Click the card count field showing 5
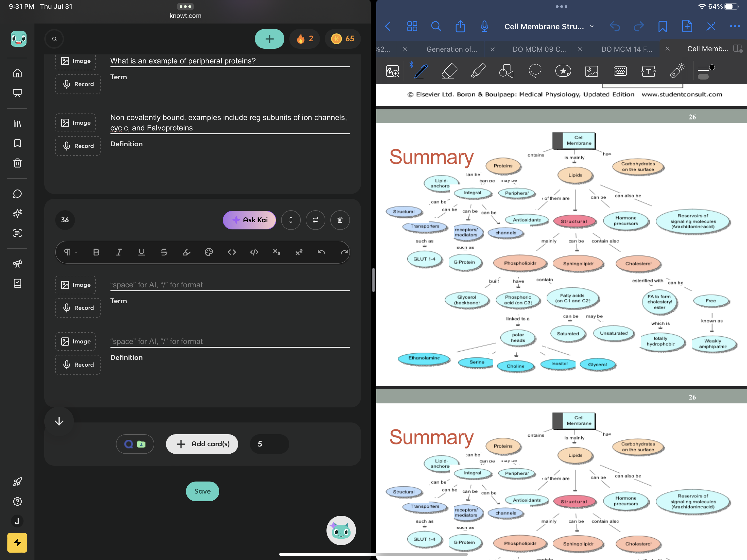 click(269, 444)
